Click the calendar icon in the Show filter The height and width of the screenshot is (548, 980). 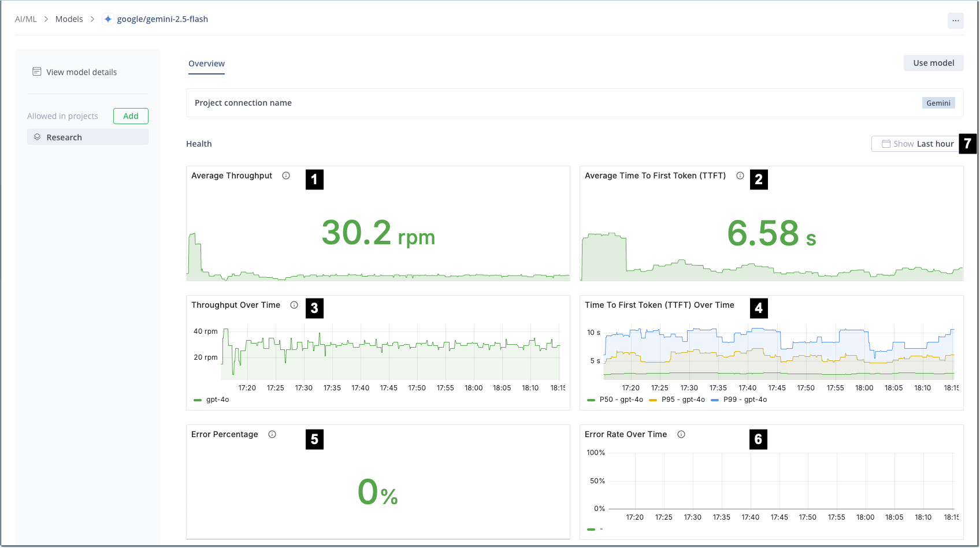tap(885, 143)
